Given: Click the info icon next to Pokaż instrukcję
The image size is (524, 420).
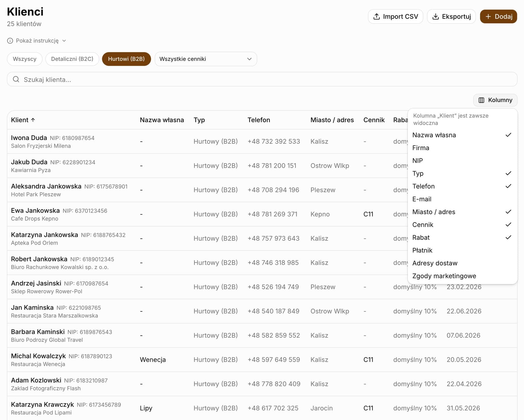Looking at the screenshot, I should 10,41.
